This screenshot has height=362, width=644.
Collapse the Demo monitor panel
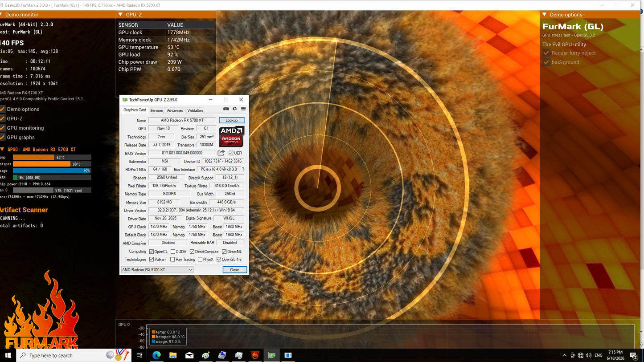(x=1, y=15)
